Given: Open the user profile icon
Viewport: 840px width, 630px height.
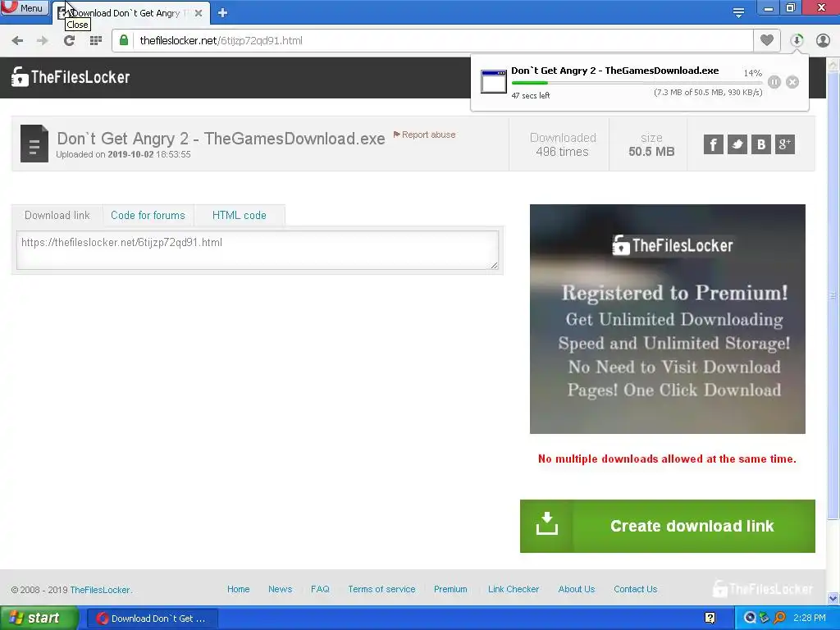Looking at the screenshot, I should click(x=823, y=40).
